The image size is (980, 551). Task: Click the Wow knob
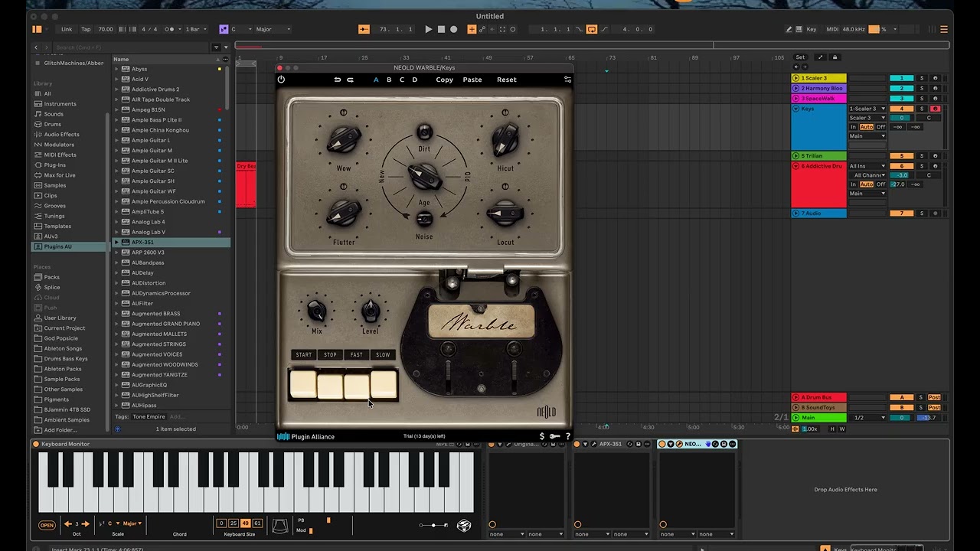[343, 139]
